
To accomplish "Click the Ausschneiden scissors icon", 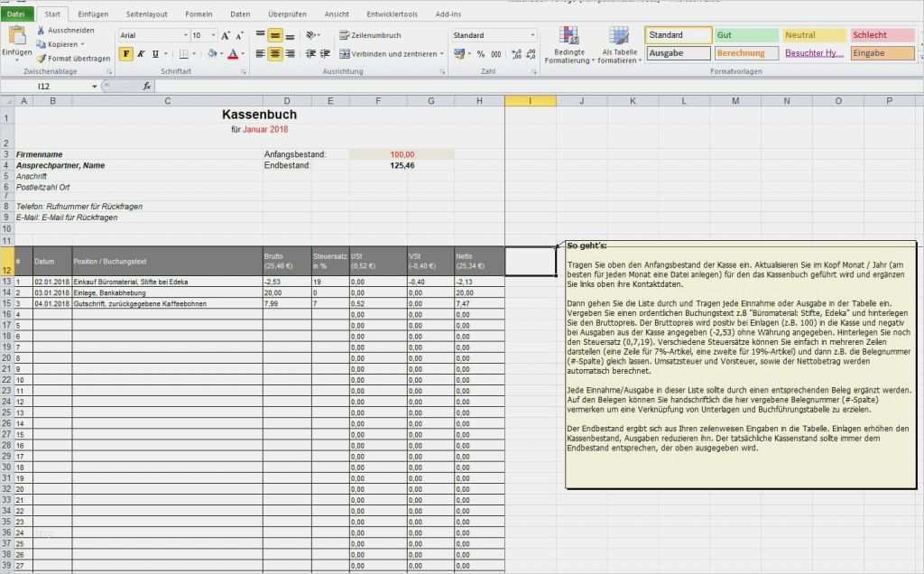I will (42, 30).
